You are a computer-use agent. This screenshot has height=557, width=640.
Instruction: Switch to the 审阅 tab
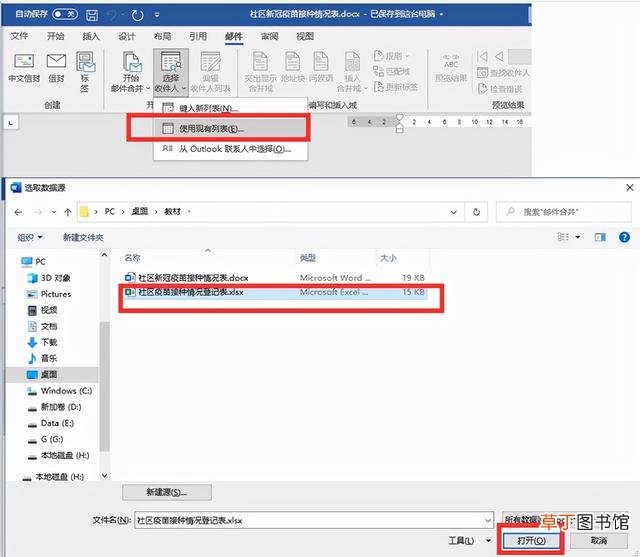point(269,36)
